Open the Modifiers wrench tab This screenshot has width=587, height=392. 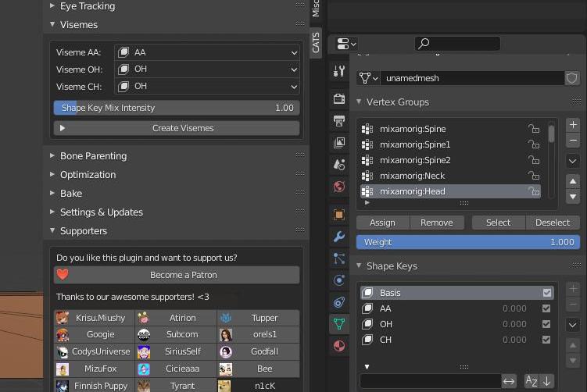tap(338, 237)
